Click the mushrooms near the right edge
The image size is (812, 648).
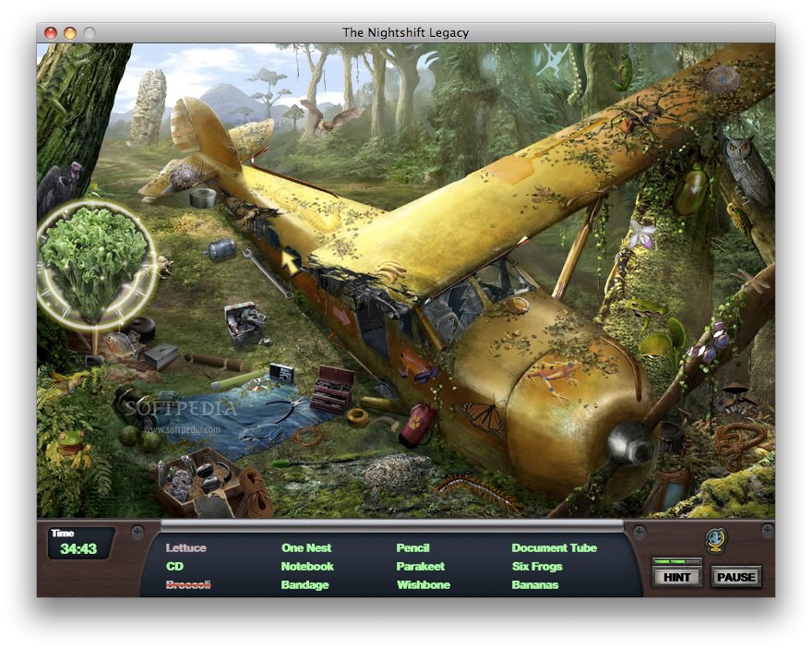coord(736,397)
